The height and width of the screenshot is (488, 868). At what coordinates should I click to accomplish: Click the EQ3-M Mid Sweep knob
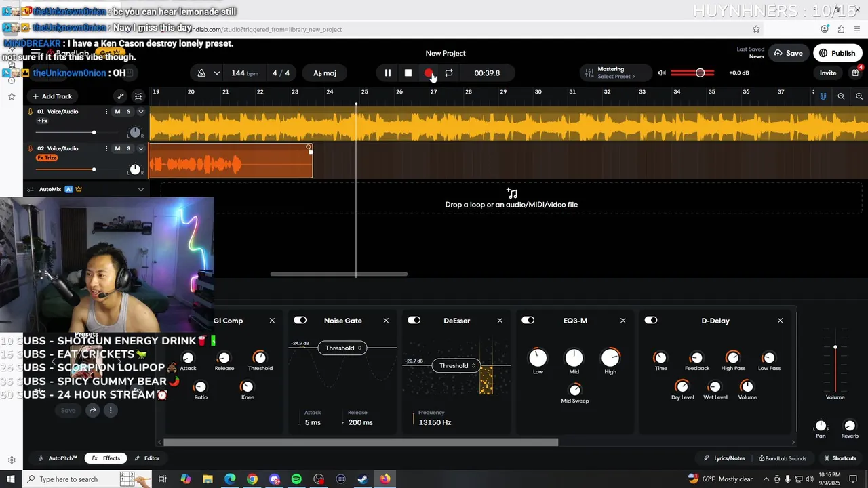click(575, 389)
